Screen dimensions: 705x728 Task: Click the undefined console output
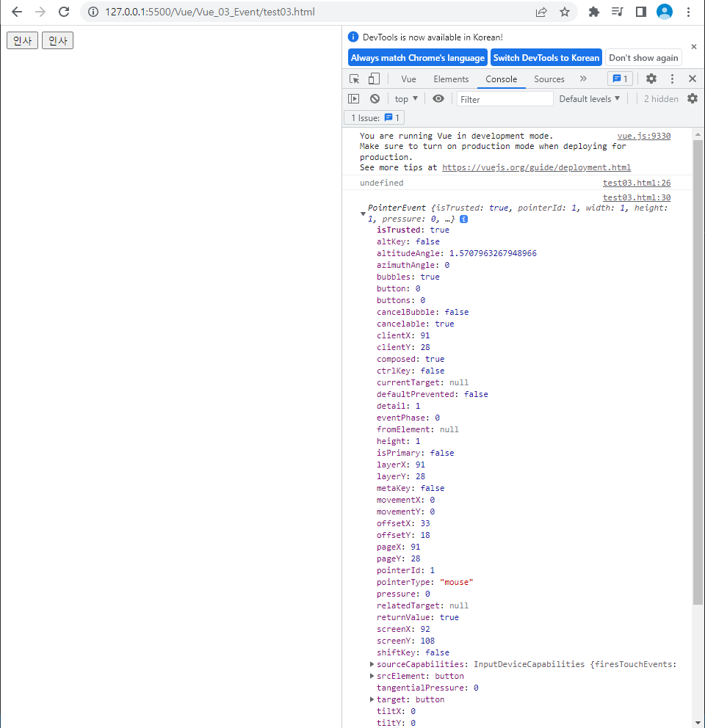tap(382, 183)
